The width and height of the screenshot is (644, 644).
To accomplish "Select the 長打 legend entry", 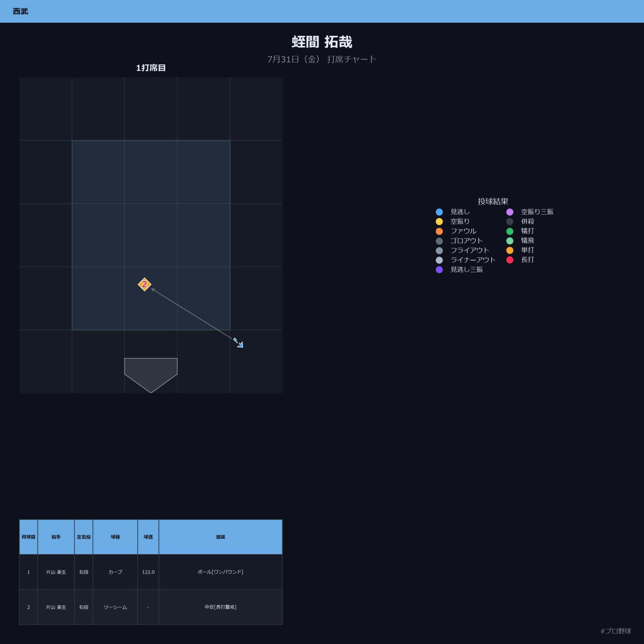I will pos(520,260).
